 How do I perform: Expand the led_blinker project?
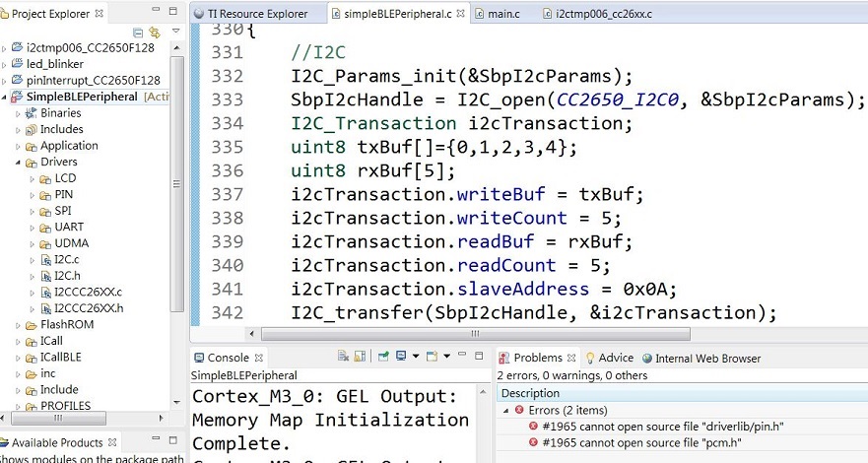point(4,65)
